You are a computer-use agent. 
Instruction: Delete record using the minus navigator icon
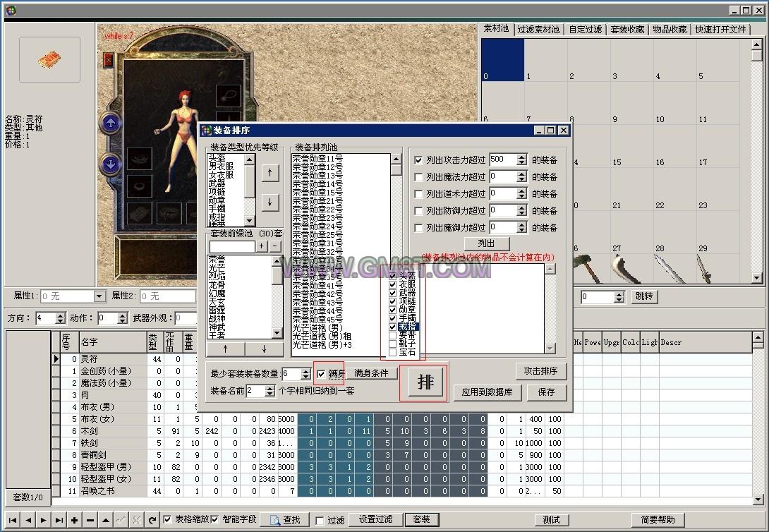[x=90, y=520]
